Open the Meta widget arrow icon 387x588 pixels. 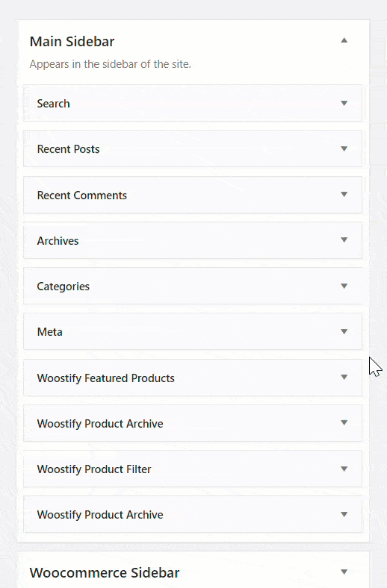[x=344, y=331]
